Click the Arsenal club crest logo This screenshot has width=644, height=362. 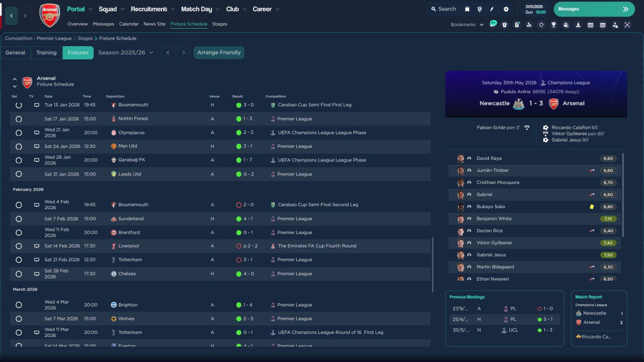[x=49, y=15]
